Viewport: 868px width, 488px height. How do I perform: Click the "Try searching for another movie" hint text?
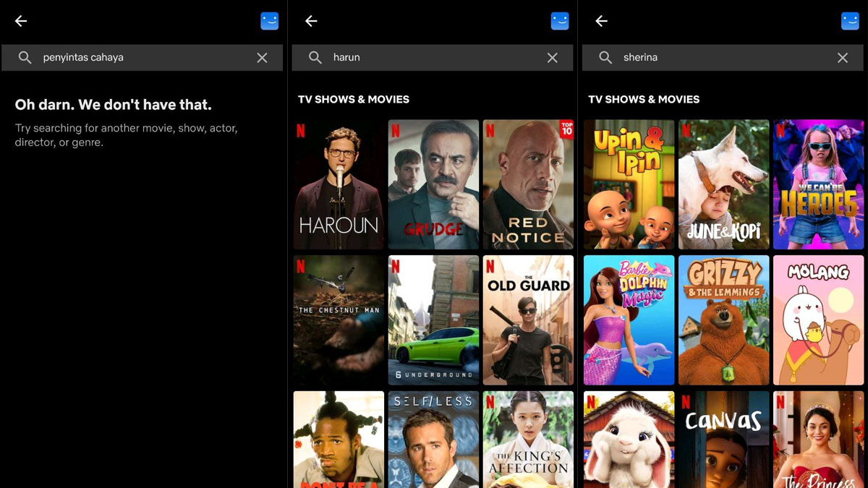[127, 135]
